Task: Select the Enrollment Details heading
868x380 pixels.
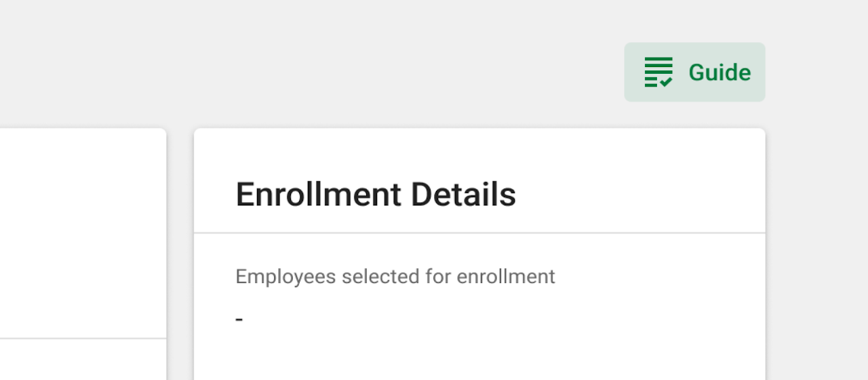Action: [x=376, y=194]
